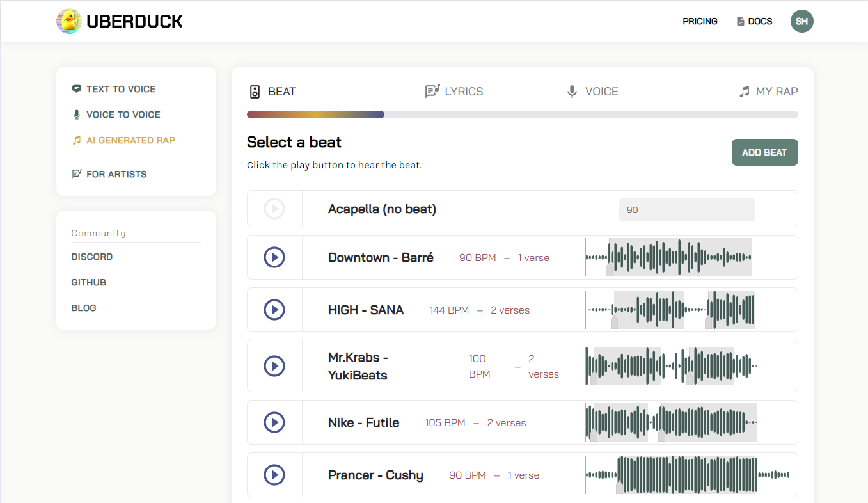The width and height of the screenshot is (868, 503).
Task: Click the My Rap music note icon
Action: click(x=744, y=92)
